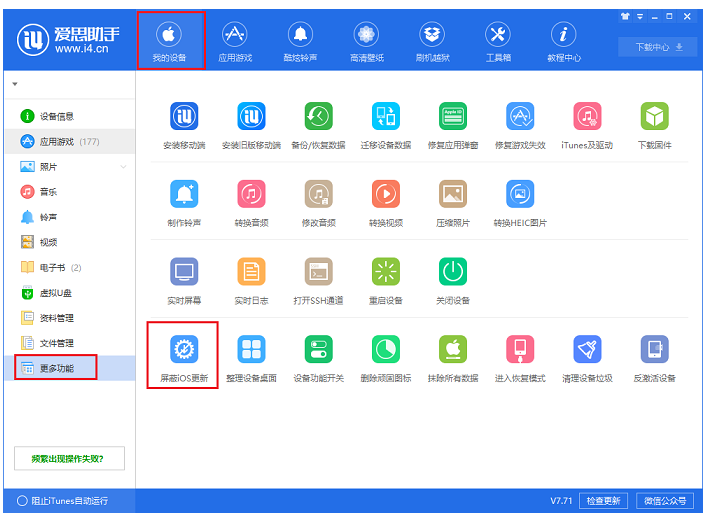
Task: Open 压缩照片 photo compressor
Action: coord(453,194)
